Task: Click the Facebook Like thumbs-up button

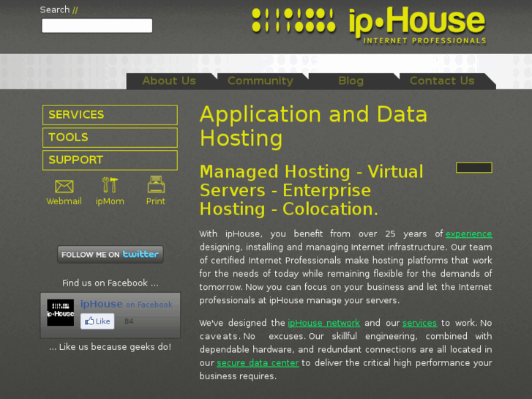Action: click(x=97, y=321)
